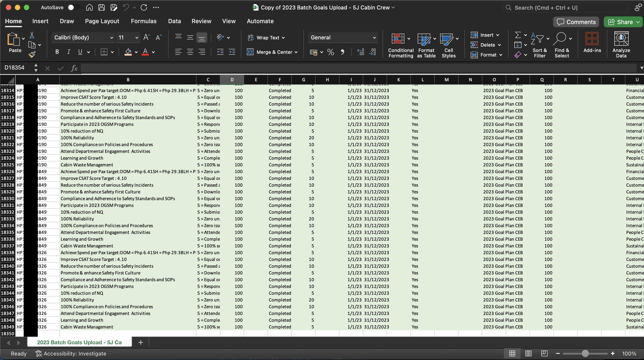The width and height of the screenshot is (644, 360).
Task: Click the Format Painter brush icon
Action: [32, 54]
